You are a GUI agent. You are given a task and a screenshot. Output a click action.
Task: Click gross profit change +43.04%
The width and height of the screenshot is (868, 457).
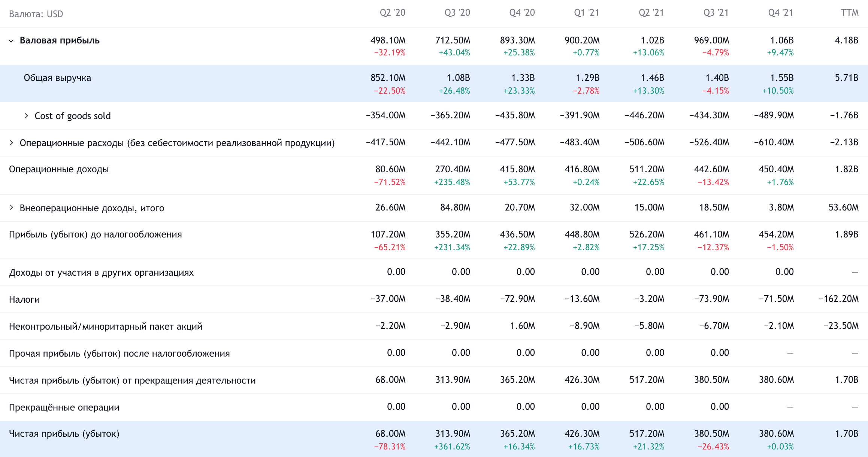point(454,53)
